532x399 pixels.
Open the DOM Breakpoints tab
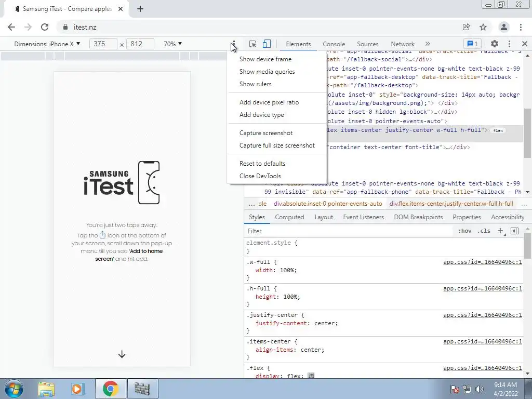tap(418, 217)
